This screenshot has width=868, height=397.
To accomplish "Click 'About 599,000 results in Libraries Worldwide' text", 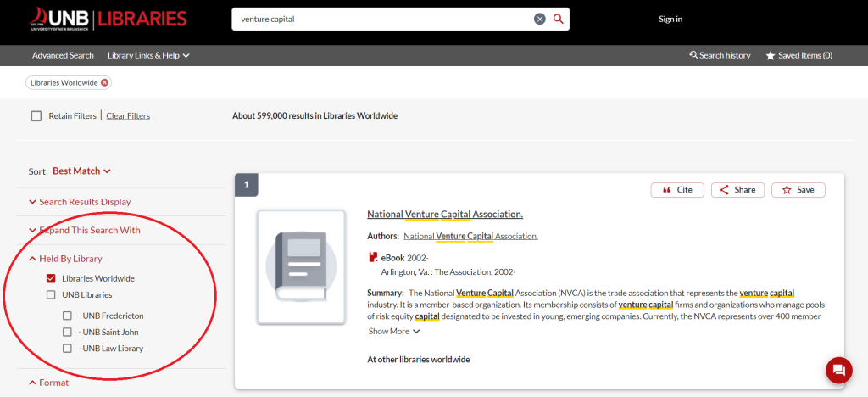I will pyautogui.click(x=315, y=115).
